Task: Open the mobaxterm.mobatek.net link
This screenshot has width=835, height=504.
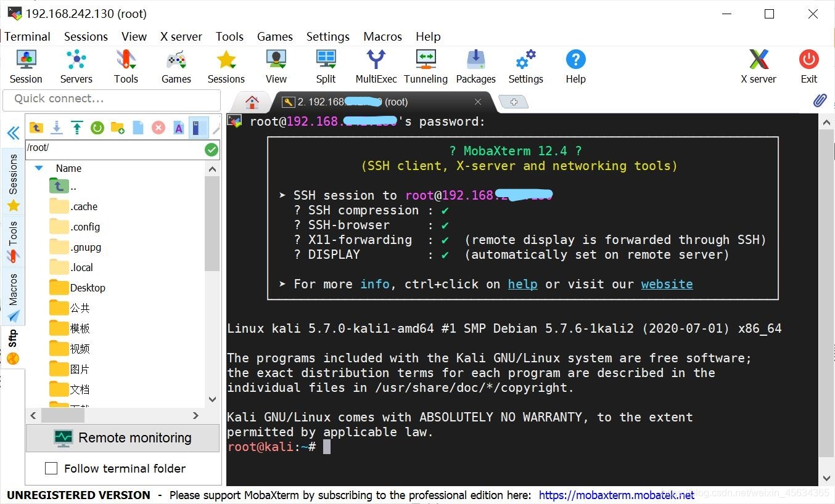Action: pos(617,495)
